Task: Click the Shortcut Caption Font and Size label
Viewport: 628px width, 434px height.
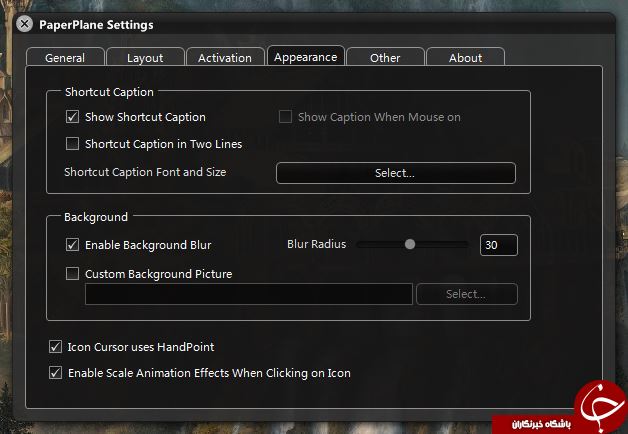Action: [x=145, y=172]
